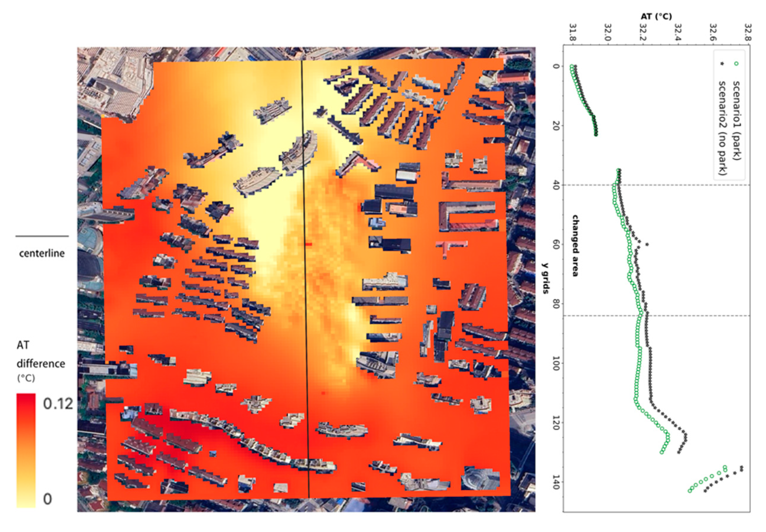Click the 'y grids' axis label
The image size is (766, 532).
point(545,278)
